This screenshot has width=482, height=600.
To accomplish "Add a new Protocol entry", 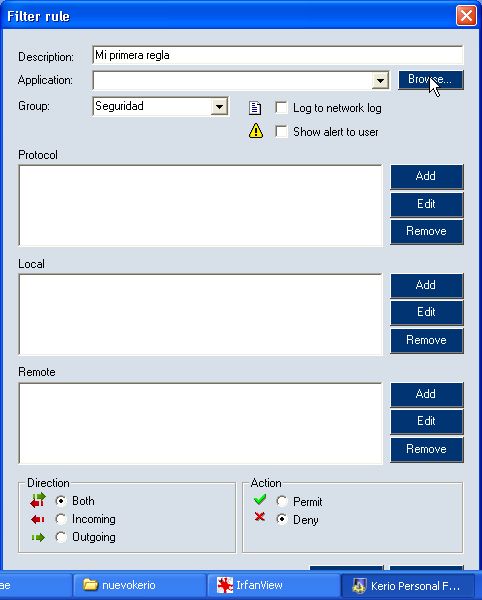I will tap(427, 176).
